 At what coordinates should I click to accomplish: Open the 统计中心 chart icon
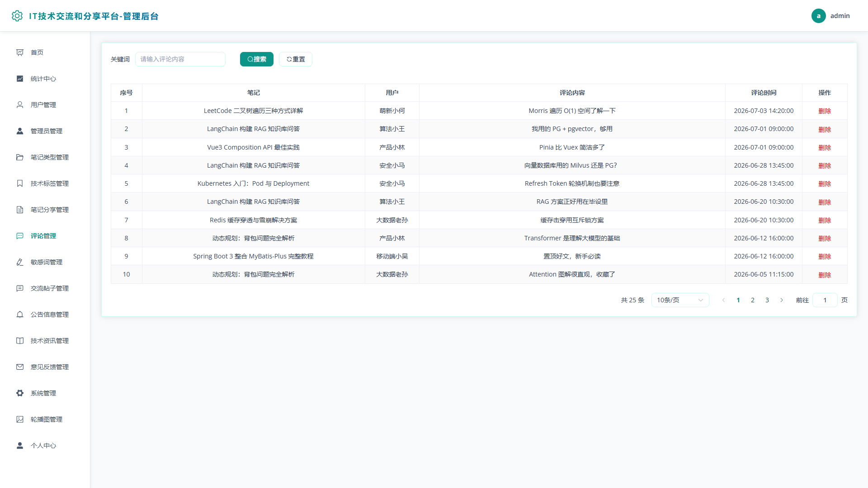pyautogui.click(x=20, y=79)
